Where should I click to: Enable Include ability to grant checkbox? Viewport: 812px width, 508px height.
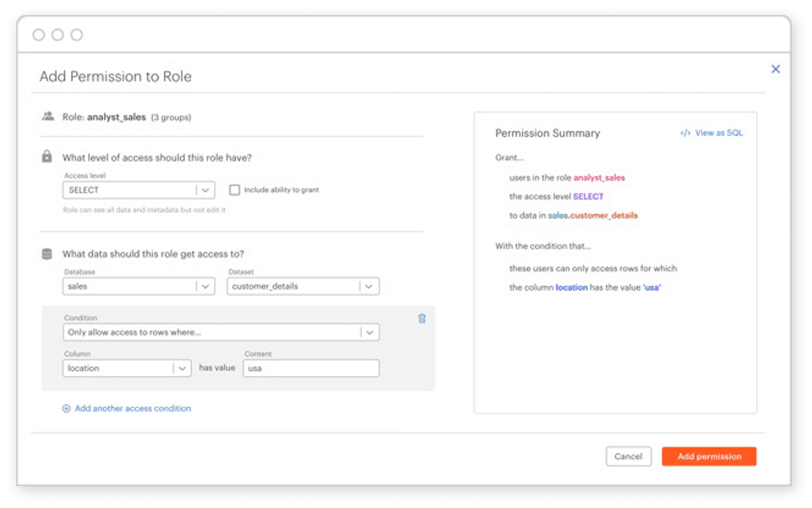[234, 190]
